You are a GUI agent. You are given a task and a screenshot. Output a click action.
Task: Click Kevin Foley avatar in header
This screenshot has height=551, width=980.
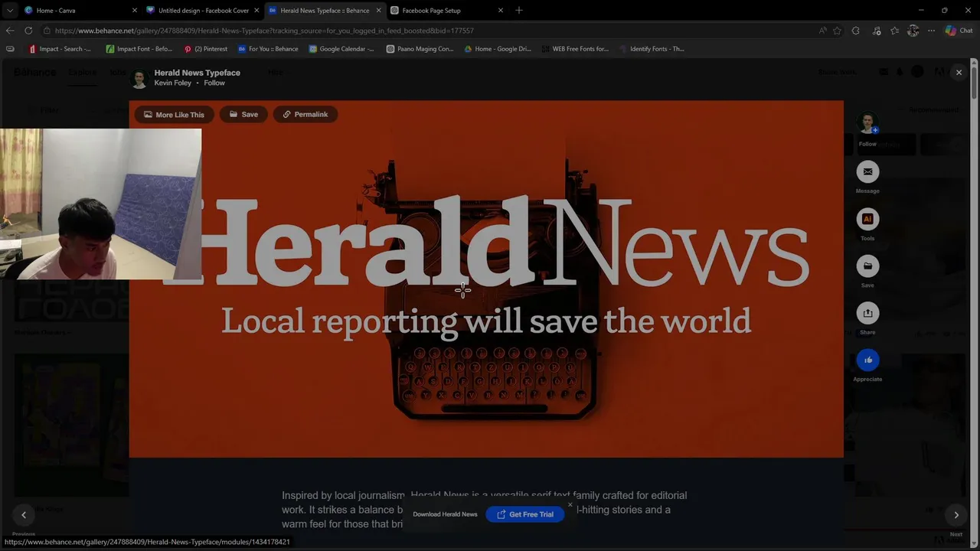(139, 78)
